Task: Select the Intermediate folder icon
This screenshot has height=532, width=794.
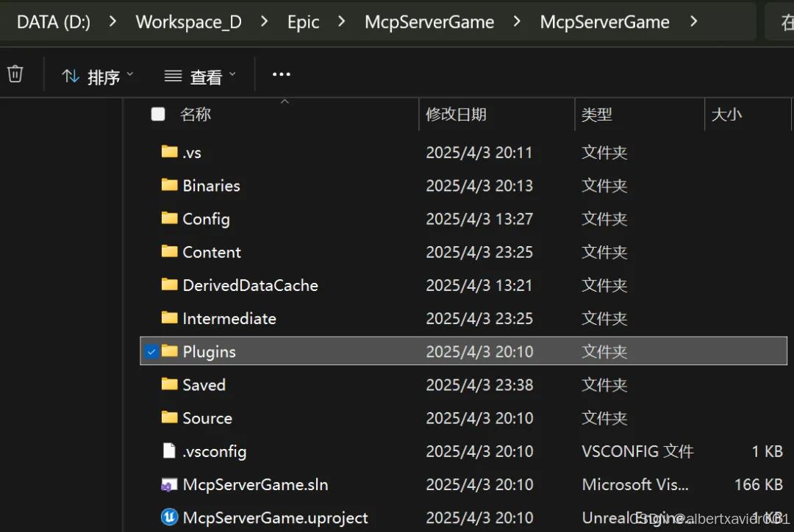Action: tap(169, 318)
